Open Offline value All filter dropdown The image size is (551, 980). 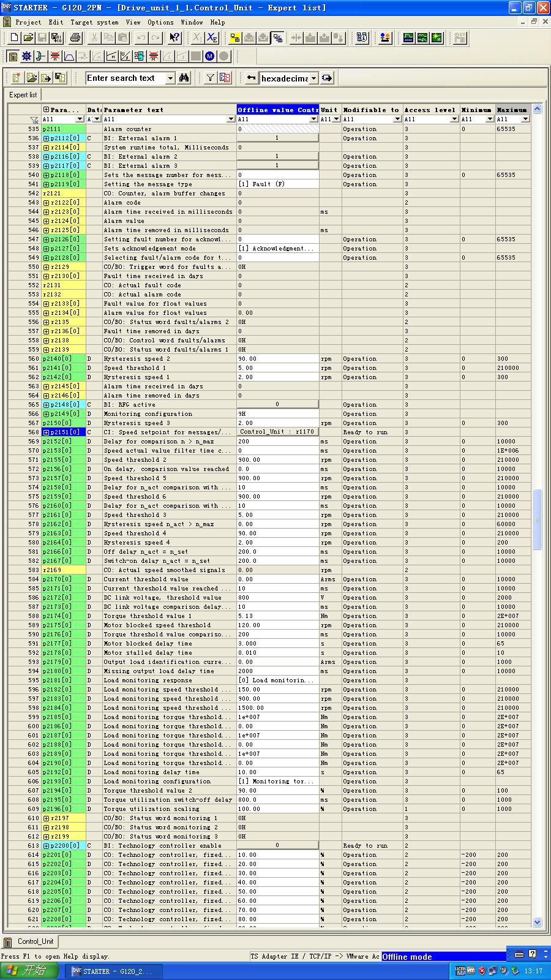pyautogui.click(x=314, y=119)
